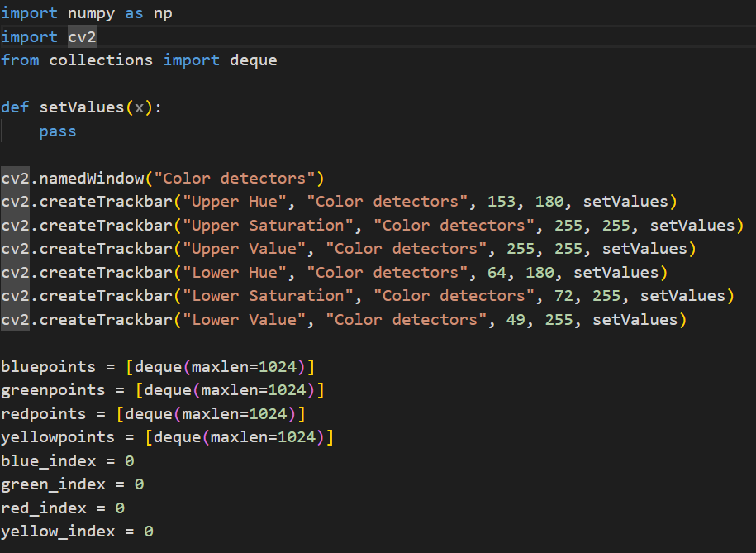Click "setValues" at the end of Lower Hue line

[x=616, y=273]
